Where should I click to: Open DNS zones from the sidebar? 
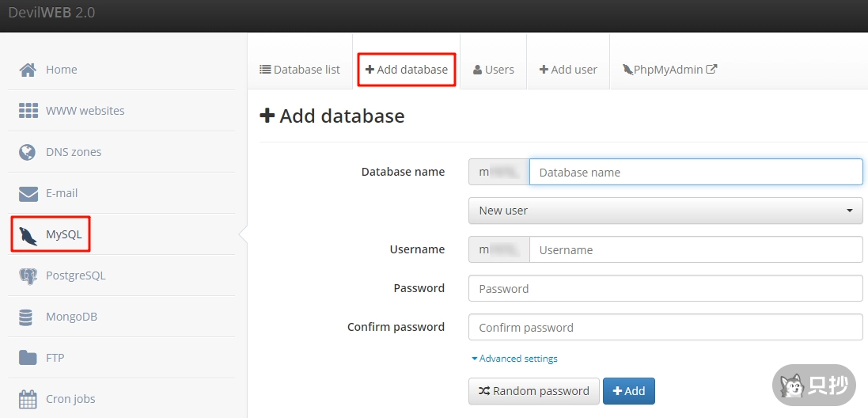coord(121,152)
